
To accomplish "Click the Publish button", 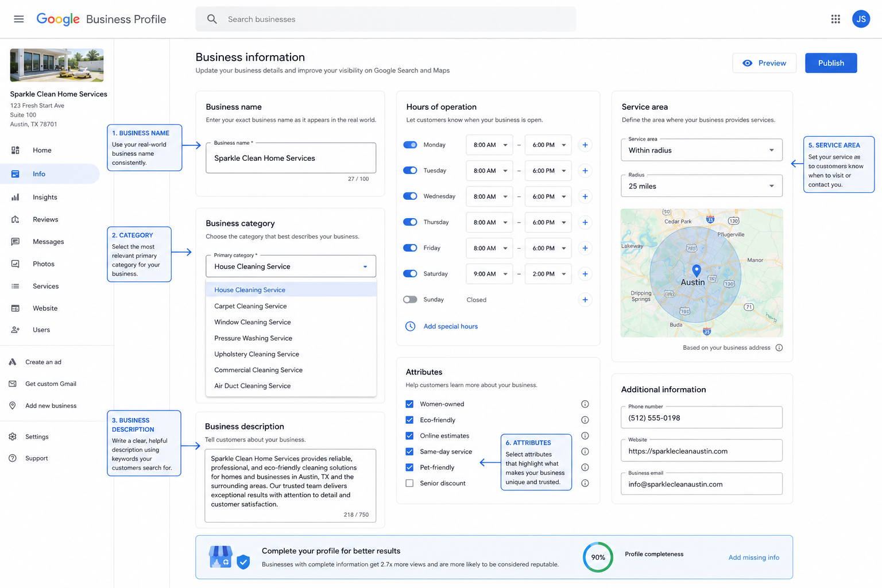I will point(831,63).
